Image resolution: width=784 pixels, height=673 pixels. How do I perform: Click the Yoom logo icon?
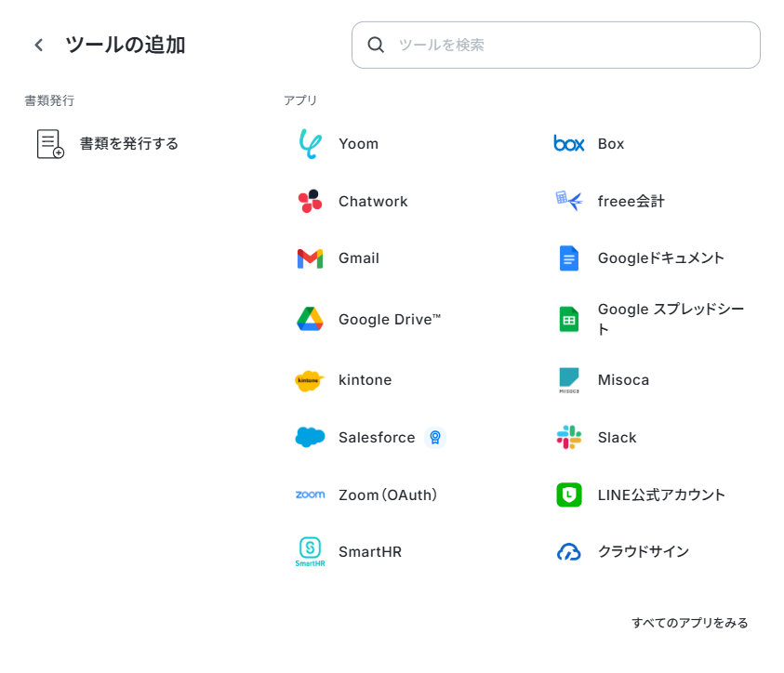pos(310,144)
